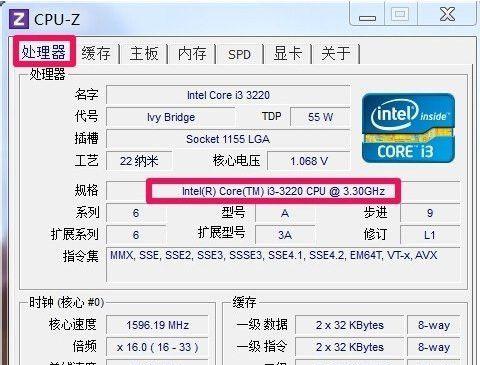Click the 步进 value 9
This screenshot has width=480, height=365.
(430, 213)
